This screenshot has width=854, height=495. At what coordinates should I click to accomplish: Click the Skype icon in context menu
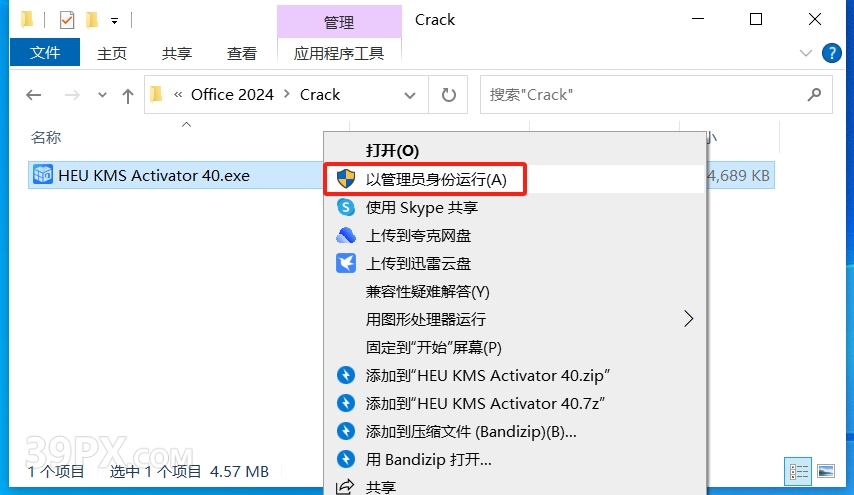(346, 207)
